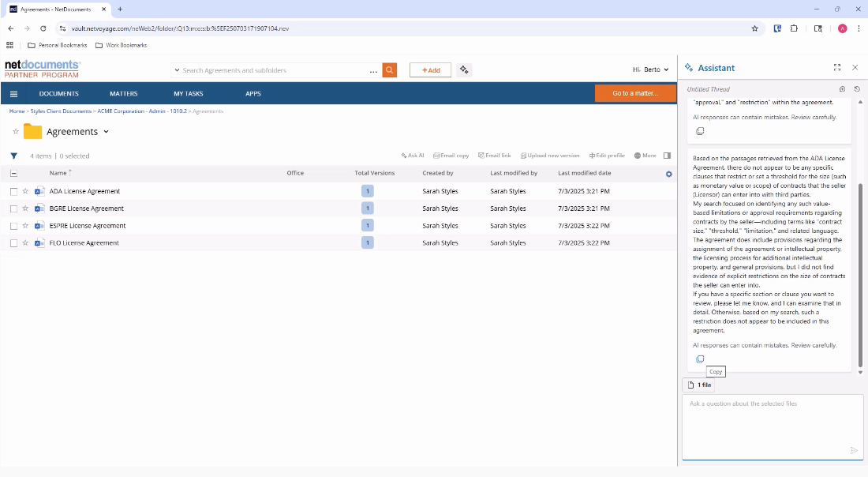Toggle the select-all header checkbox

pyautogui.click(x=14, y=174)
